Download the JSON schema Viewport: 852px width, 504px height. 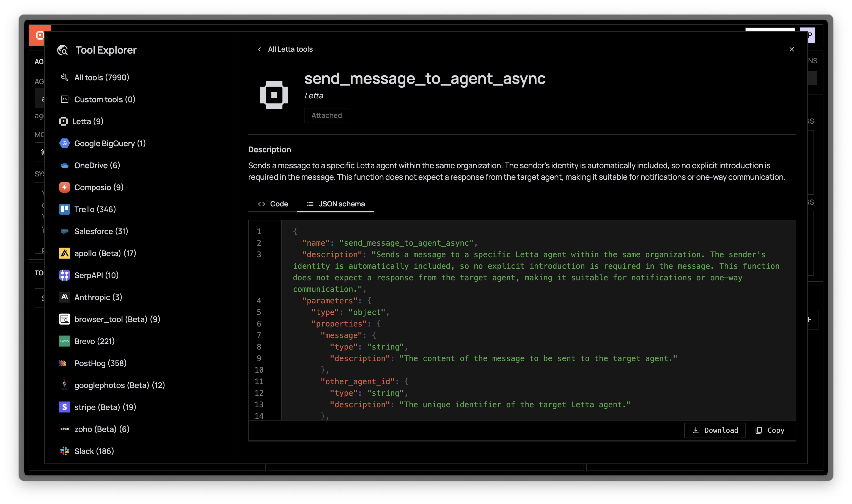pos(715,430)
